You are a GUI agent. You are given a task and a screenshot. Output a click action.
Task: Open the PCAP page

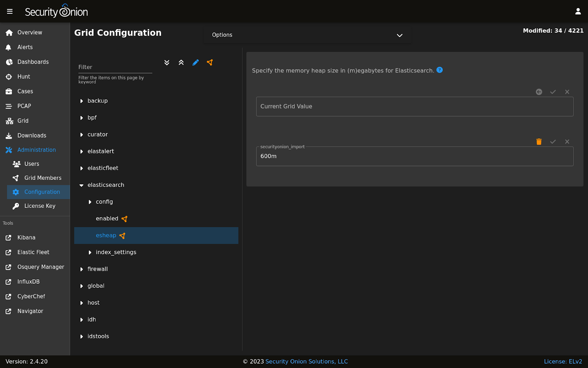pyautogui.click(x=35, y=106)
